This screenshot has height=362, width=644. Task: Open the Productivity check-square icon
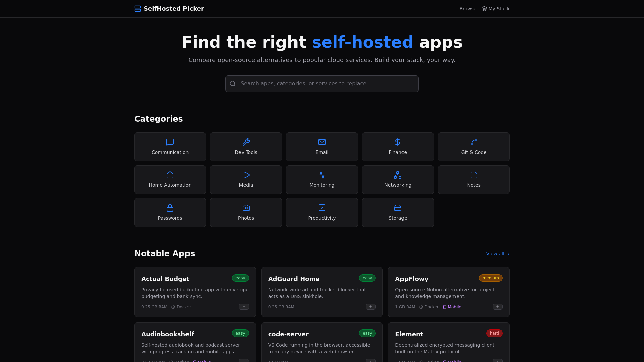click(322, 208)
